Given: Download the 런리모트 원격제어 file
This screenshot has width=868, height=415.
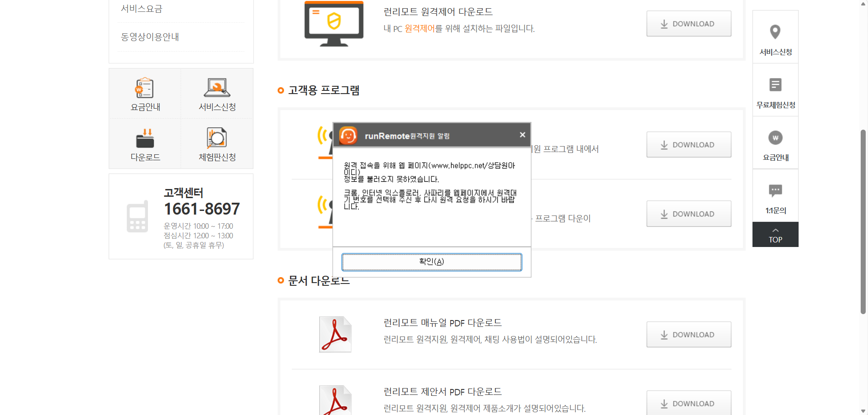Looking at the screenshot, I should [689, 24].
